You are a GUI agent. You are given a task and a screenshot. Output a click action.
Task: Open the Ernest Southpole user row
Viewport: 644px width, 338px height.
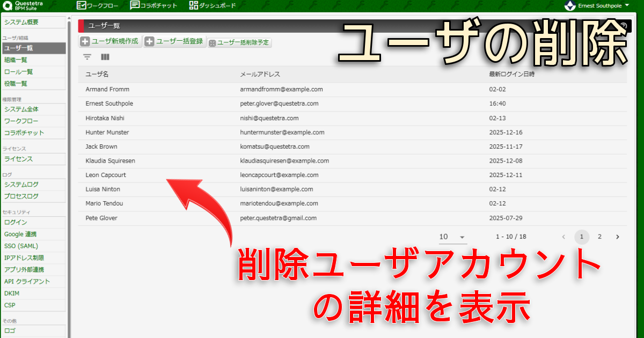click(353, 104)
